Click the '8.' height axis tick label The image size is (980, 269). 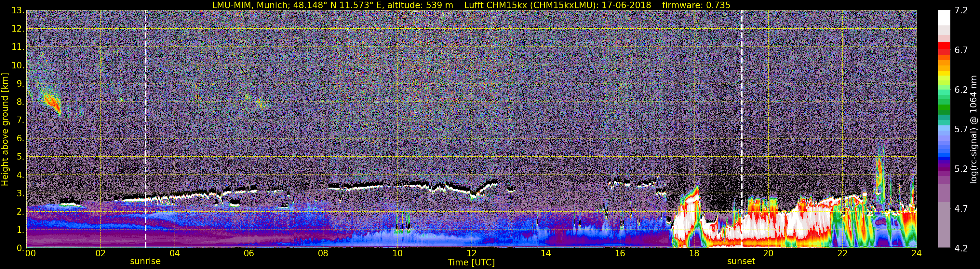[20, 102]
